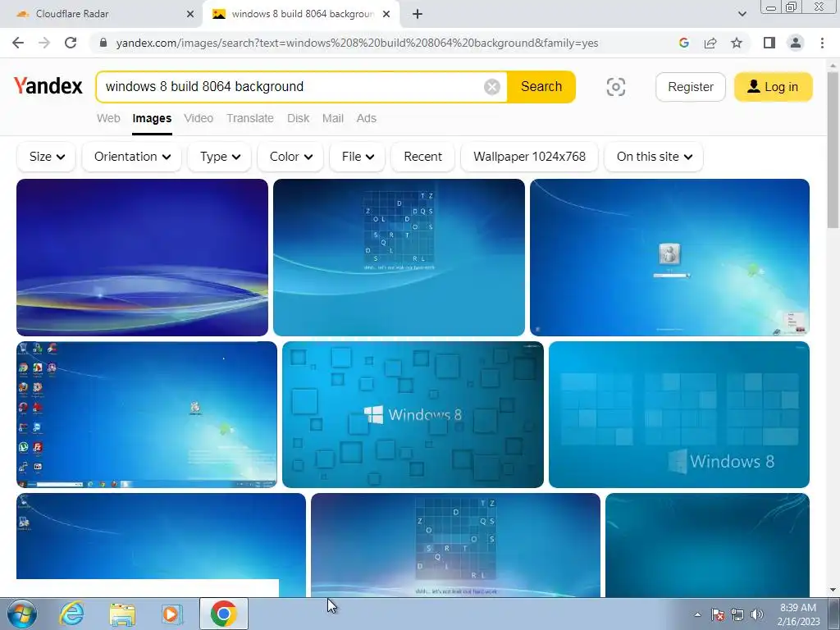Expand the File filter dropdown
The height and width of the screenshot is (630, 840).
(358, 157)
